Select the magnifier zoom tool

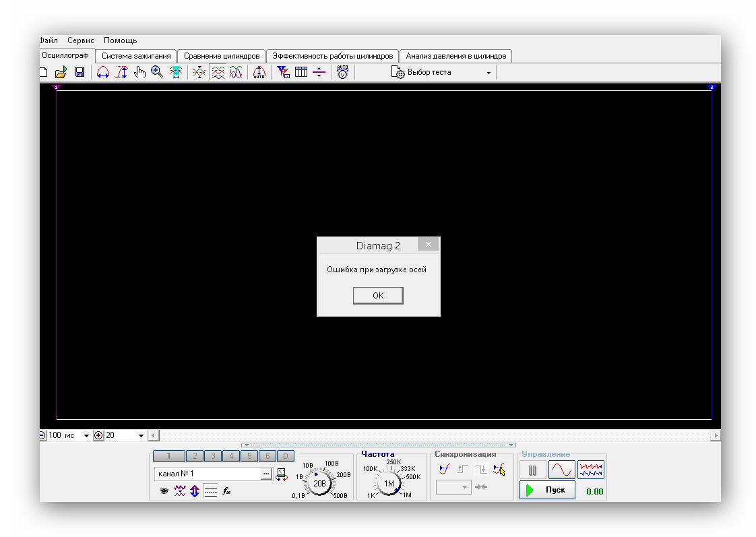click(x=157, y=72)
